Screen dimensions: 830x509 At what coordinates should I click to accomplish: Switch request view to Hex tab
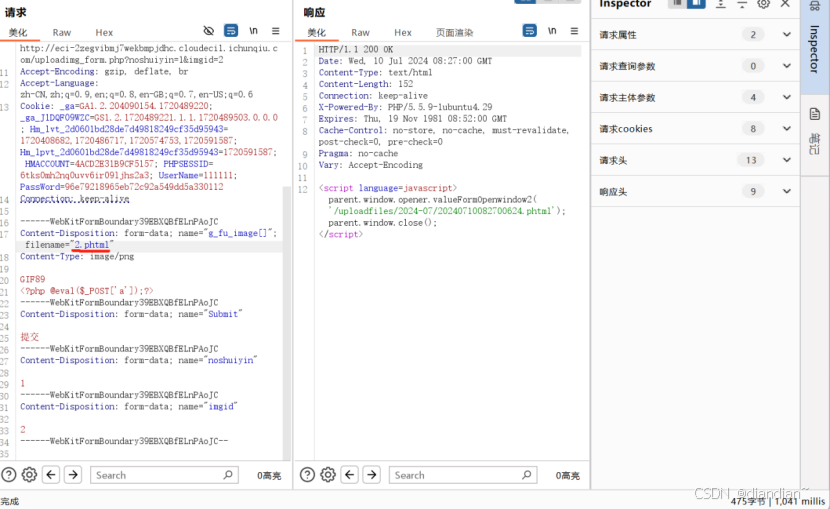[x=104, y=32]
